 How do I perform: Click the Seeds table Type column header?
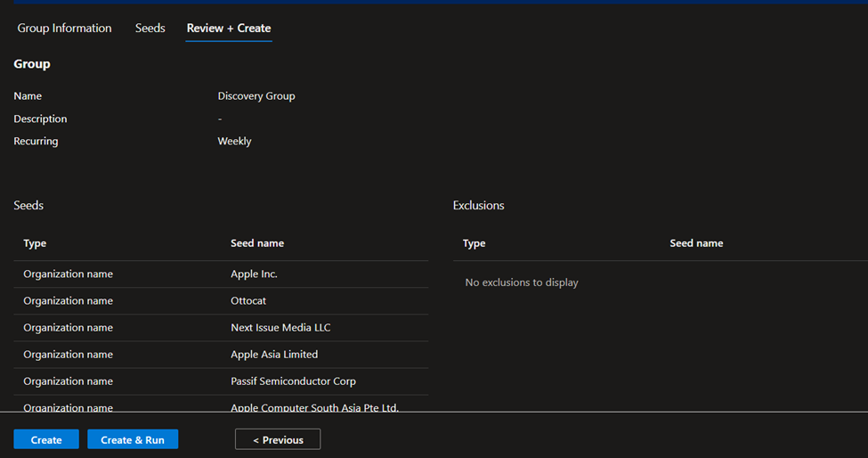pos(35,243)
